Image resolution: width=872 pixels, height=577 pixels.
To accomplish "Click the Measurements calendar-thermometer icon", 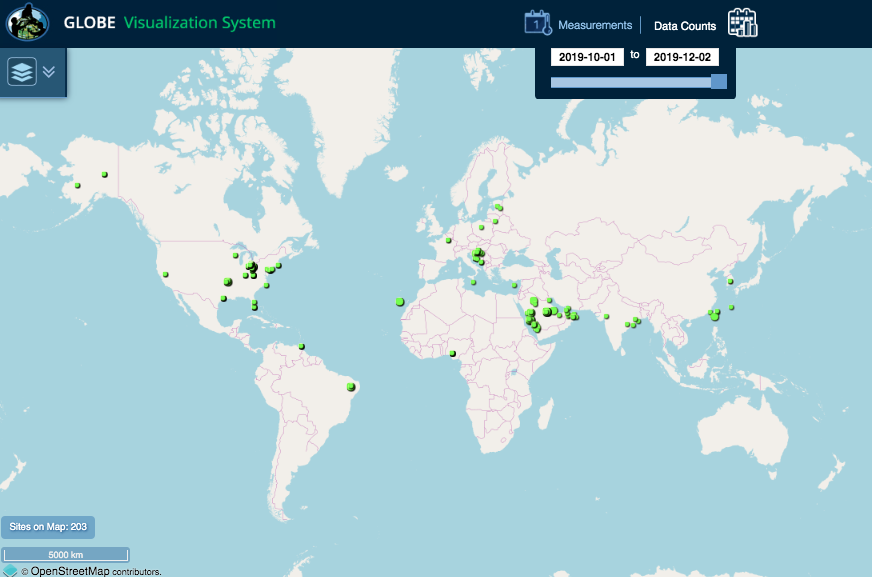I will click(539, 24).
